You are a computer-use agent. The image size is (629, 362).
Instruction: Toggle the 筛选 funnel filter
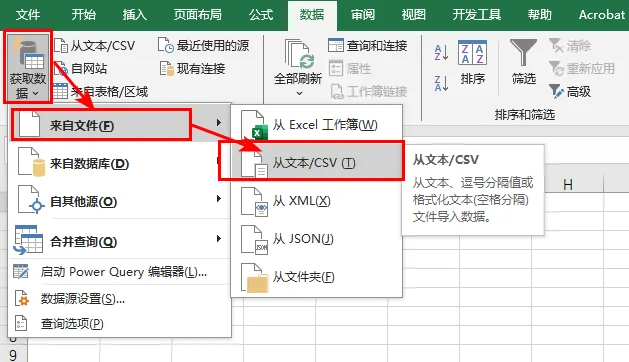523,61
